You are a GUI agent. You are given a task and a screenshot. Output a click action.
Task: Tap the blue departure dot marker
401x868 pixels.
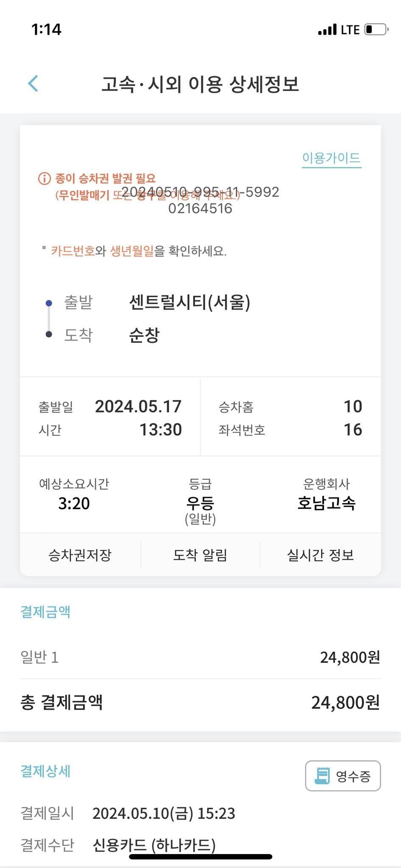[49, 303]
